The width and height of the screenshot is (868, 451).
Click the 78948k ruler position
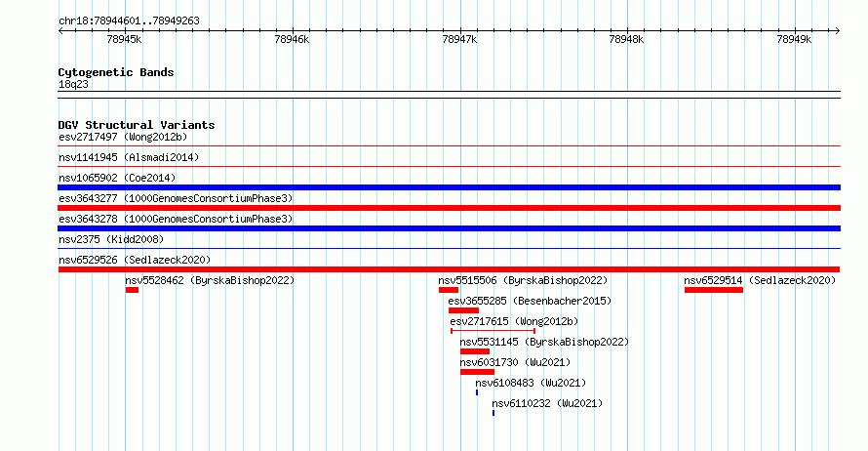[x=626, y=39]
